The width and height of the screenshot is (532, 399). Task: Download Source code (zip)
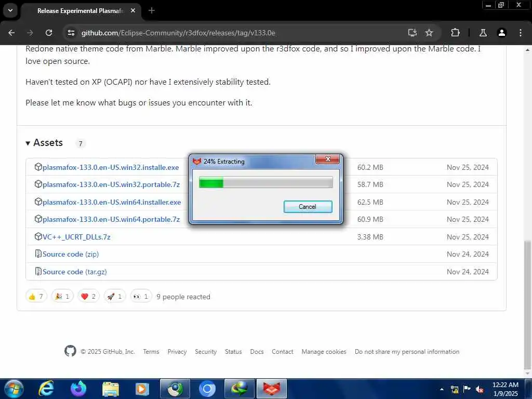(x=71, y=254)
